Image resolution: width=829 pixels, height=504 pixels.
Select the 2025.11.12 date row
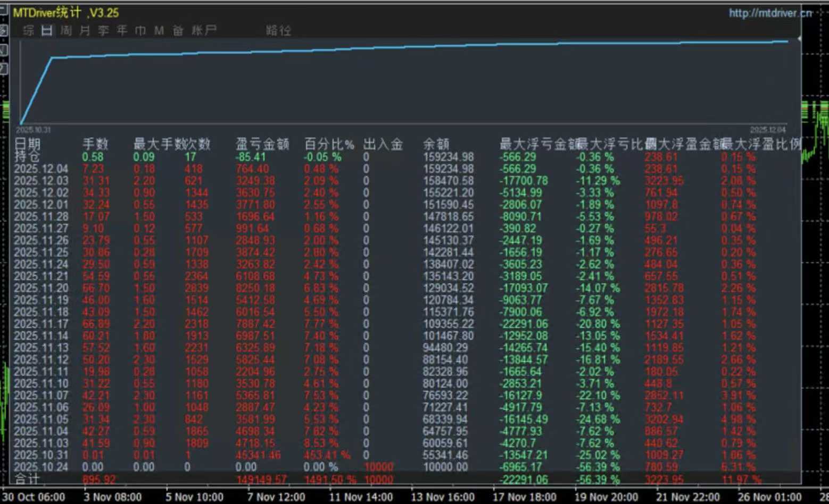click(x=41, y=360)
